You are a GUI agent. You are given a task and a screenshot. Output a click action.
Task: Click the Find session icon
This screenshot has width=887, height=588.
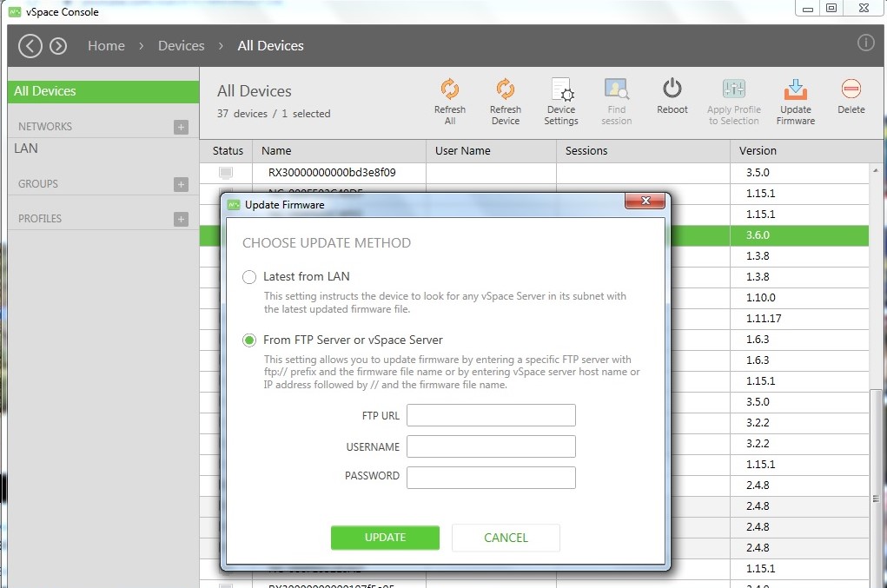click(x=616, y=89)
